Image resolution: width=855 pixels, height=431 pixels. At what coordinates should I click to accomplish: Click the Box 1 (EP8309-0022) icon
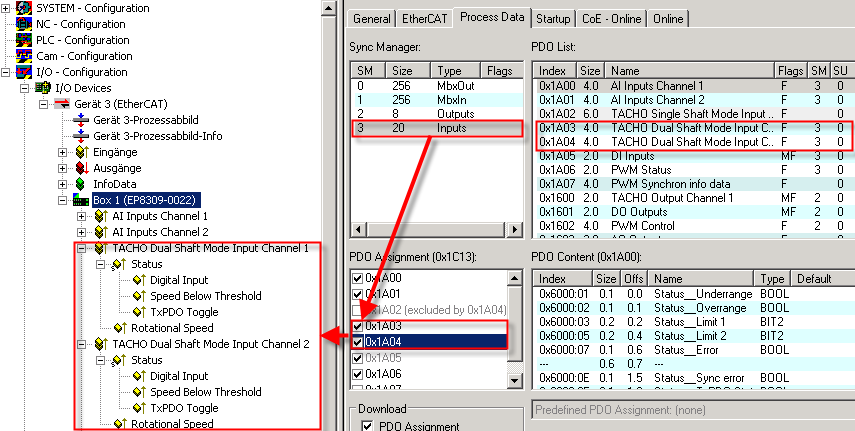pos(81,200)
